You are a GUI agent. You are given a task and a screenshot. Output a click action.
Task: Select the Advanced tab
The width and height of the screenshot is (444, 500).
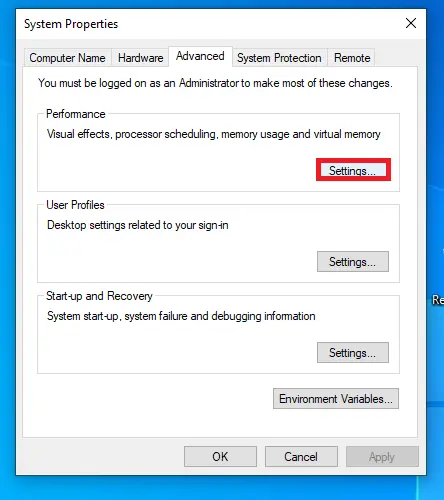[x=200, y=56]
